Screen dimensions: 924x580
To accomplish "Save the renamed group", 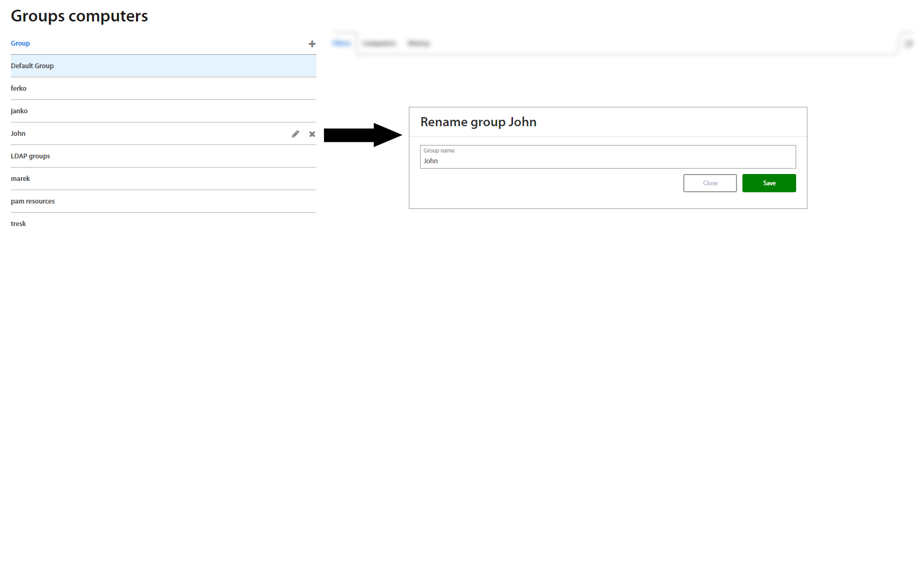I will (769, 183).
